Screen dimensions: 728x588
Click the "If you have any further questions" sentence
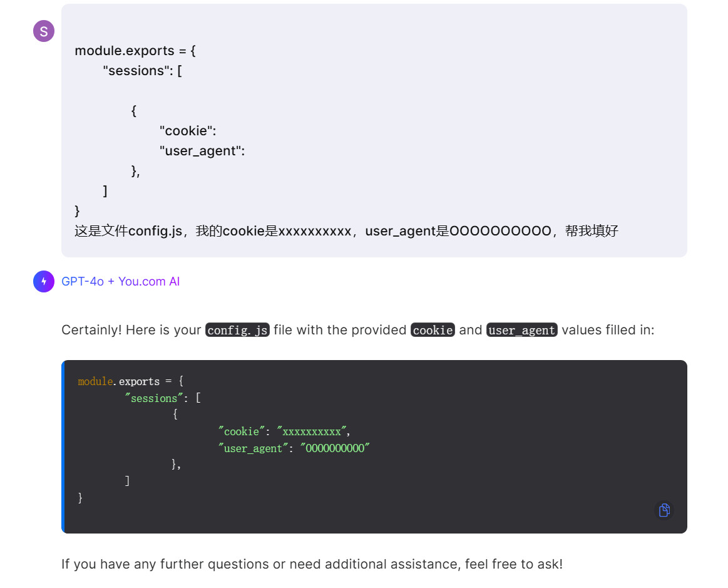click(x=312, y=564)
